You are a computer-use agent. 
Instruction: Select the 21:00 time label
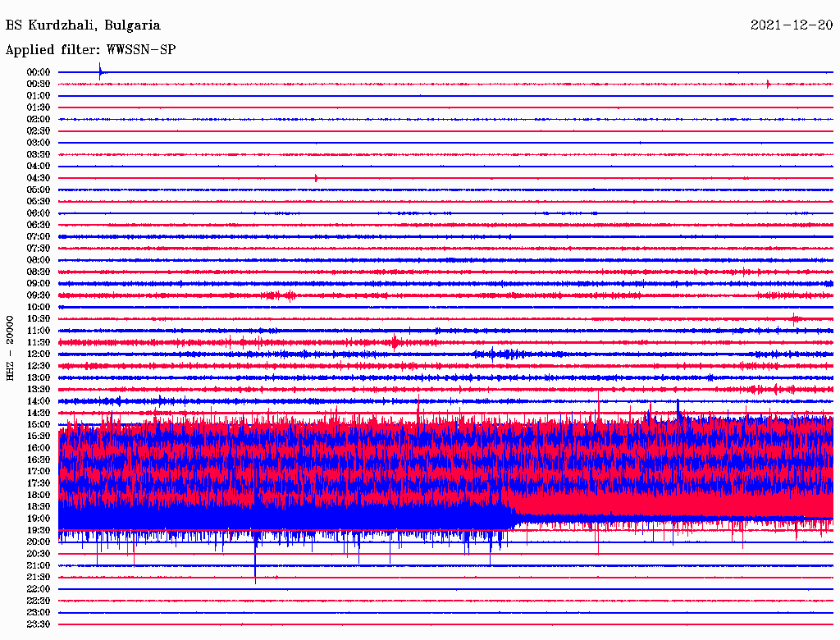(x=39, y=565)
